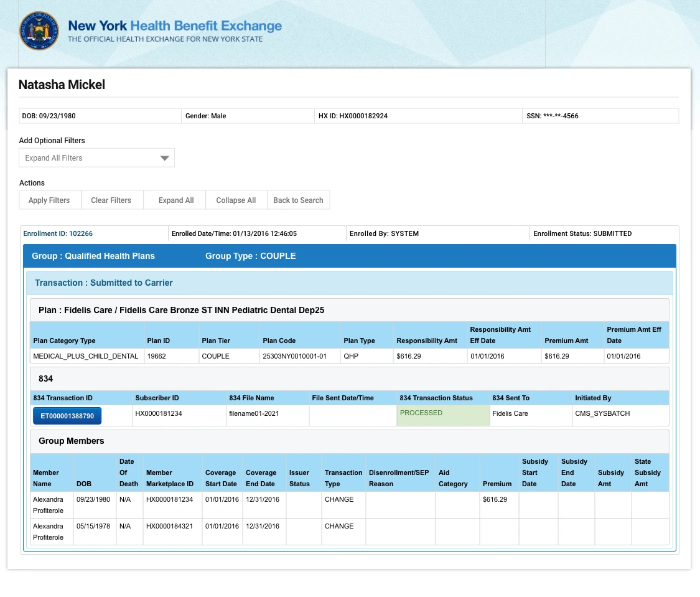Open 834 transaction ET000001388790

coord(67,415)
